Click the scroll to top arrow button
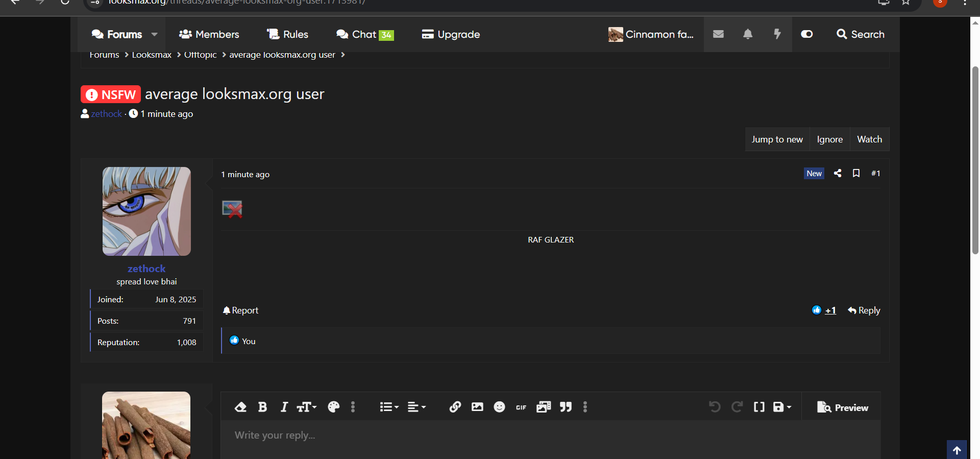980x459 pixels. 957,450
